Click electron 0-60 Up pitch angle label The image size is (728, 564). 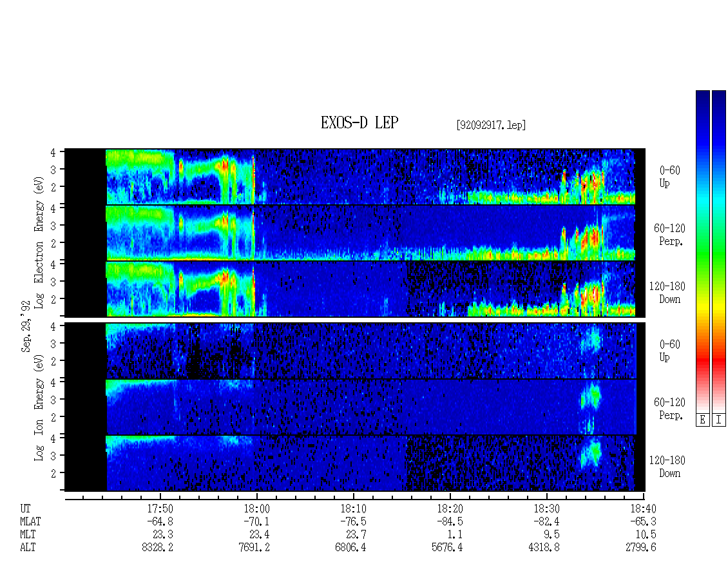[x=669, y=177]
